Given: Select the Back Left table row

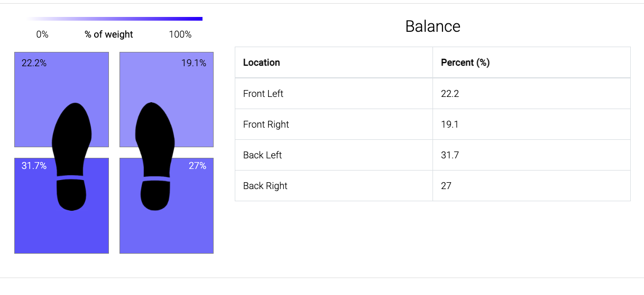Looking at the screenshot, I should 433,155.
